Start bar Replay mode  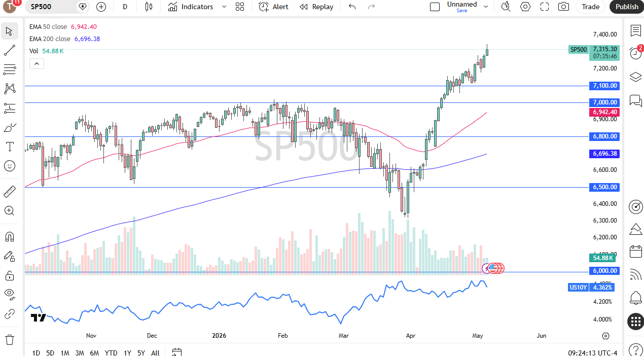(x=316, y=7)
